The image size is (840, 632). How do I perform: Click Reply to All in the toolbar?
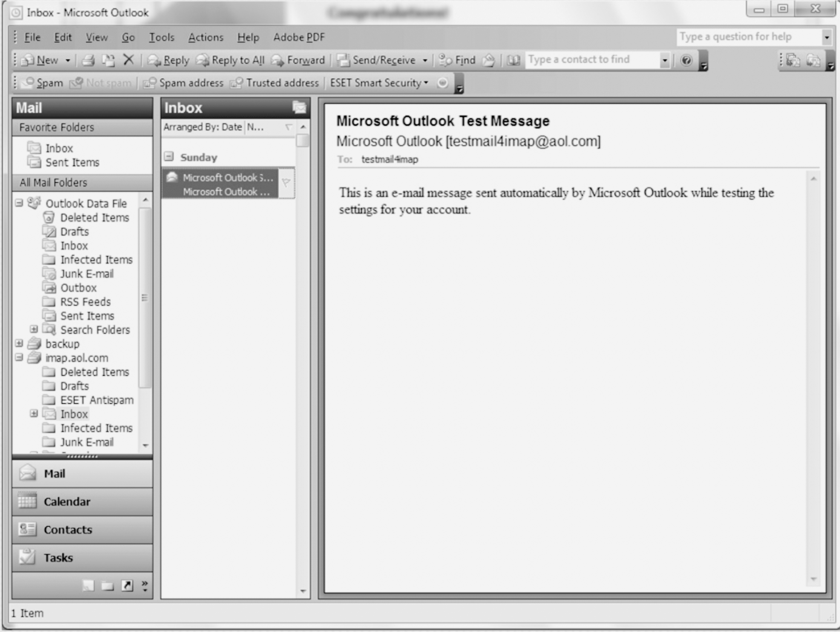pos(230,60)
